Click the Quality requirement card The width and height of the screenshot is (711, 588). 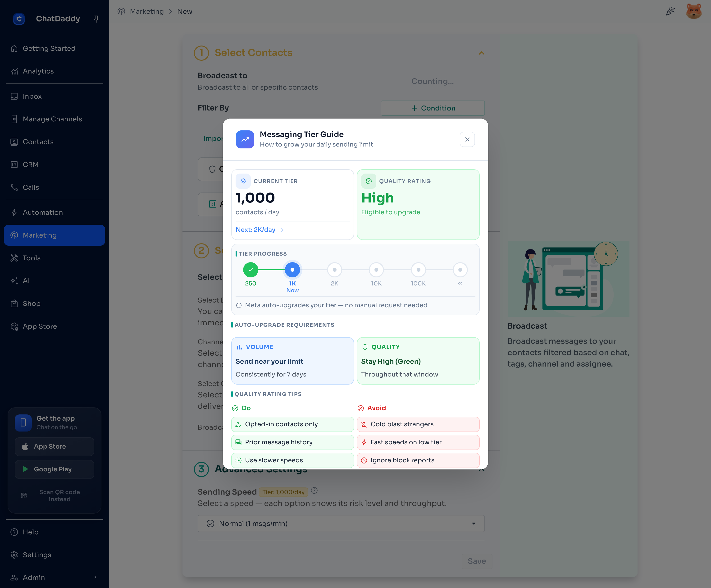click(418, 360)
